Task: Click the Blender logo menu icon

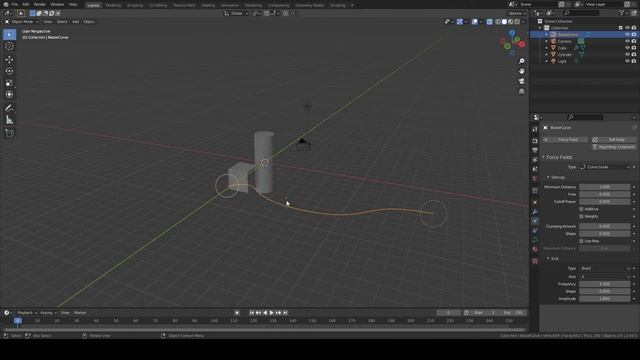Action: (x=6, y=4)
